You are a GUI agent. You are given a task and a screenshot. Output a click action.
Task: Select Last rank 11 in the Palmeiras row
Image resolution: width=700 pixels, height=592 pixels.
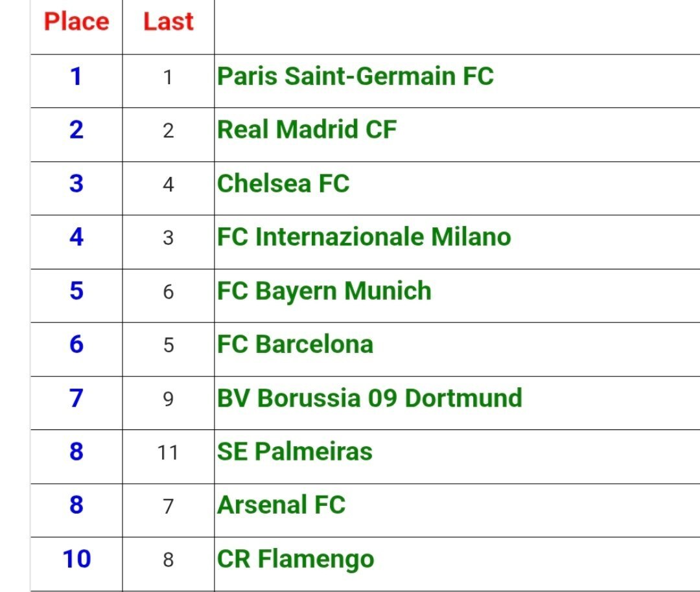coord(168,452)
